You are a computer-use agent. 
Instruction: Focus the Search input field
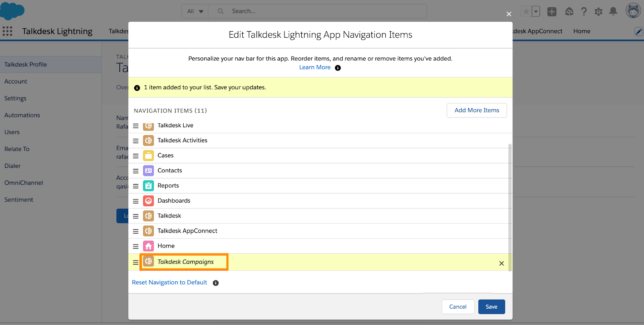pyautogui.click(x=318, y=11)
